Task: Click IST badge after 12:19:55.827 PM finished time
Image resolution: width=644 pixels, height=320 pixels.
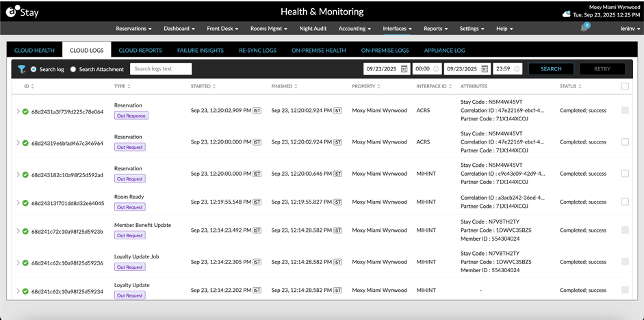Action: 337,202
